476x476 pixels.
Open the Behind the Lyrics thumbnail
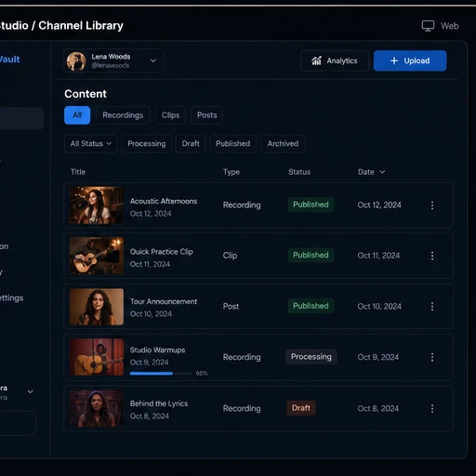tap(97, 408)
